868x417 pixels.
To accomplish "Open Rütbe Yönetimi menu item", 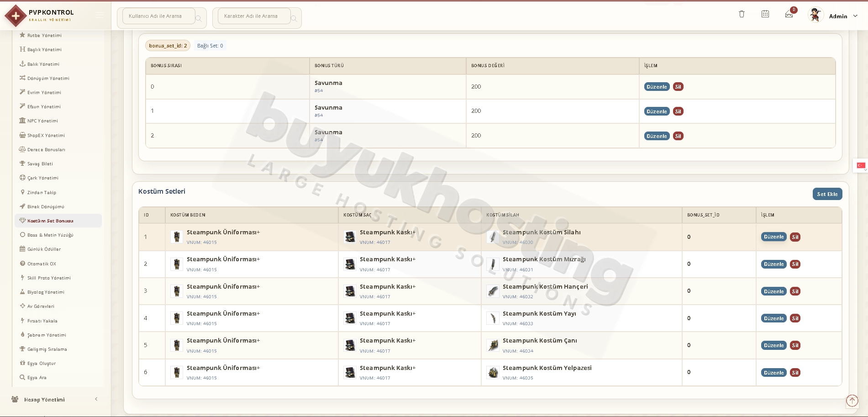I will tap(44, 35).
